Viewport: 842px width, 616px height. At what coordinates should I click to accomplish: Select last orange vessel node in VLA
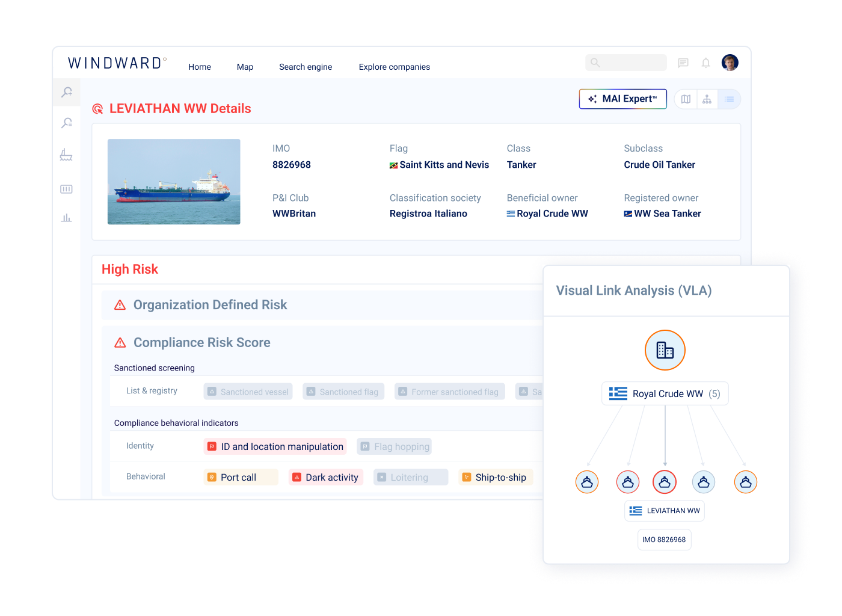pyautogui.click(x=746, y=482)
